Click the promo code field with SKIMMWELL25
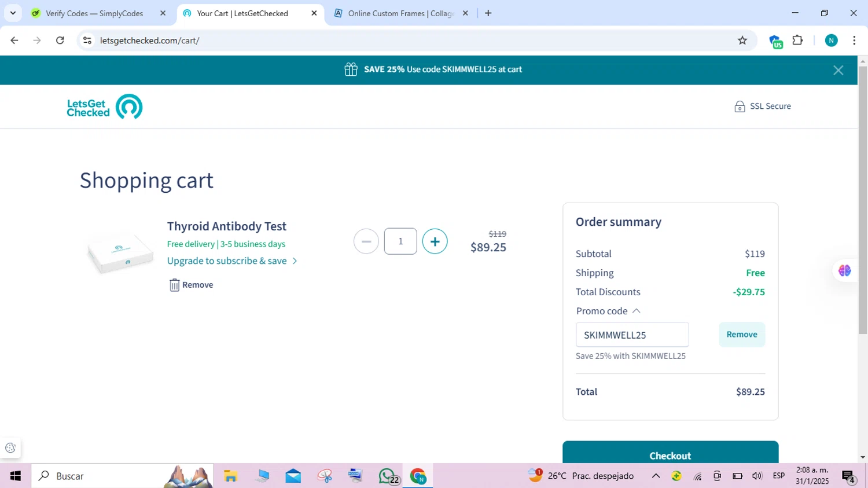868x488 pixels. pyautogui.click(x=632, y=335)
